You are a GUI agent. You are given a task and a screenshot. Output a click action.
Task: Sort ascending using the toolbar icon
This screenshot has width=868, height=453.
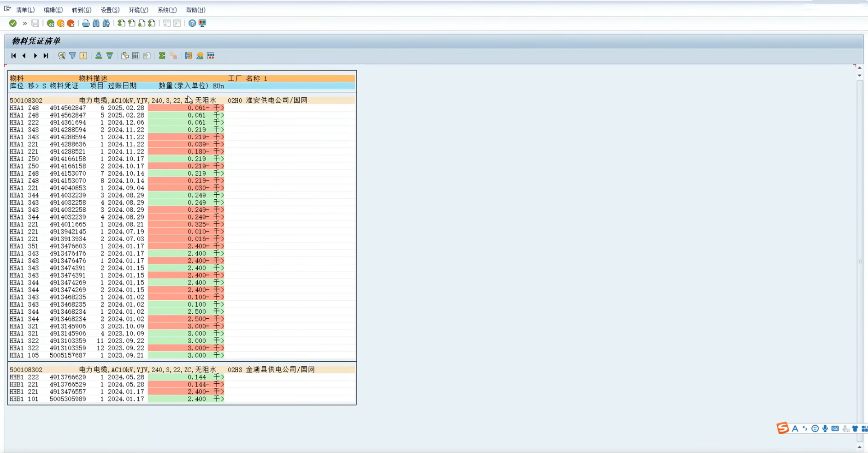click(99, 56)
